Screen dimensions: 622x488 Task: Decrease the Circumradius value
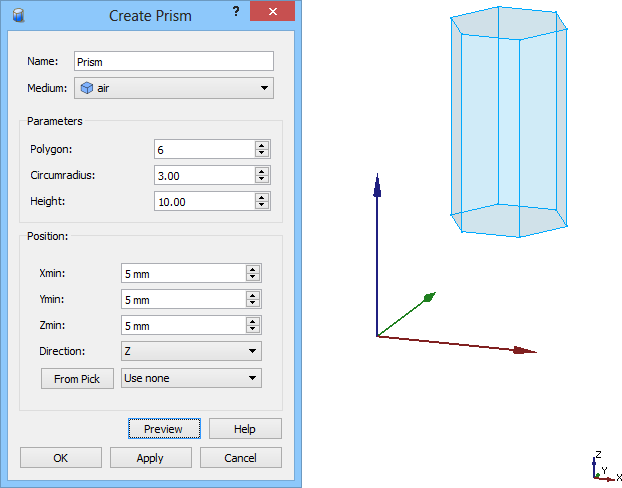coord(261,179)
